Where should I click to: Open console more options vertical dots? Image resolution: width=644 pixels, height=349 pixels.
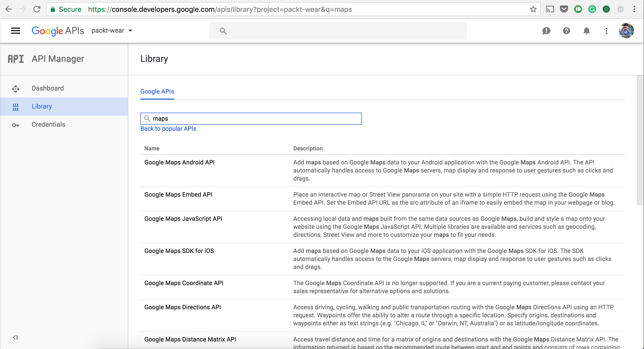point(607,31)
